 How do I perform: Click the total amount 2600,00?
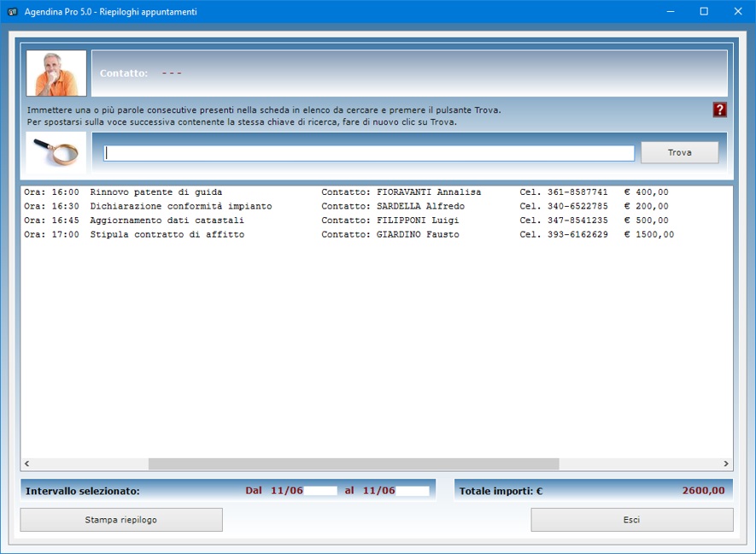coord(703,491)
